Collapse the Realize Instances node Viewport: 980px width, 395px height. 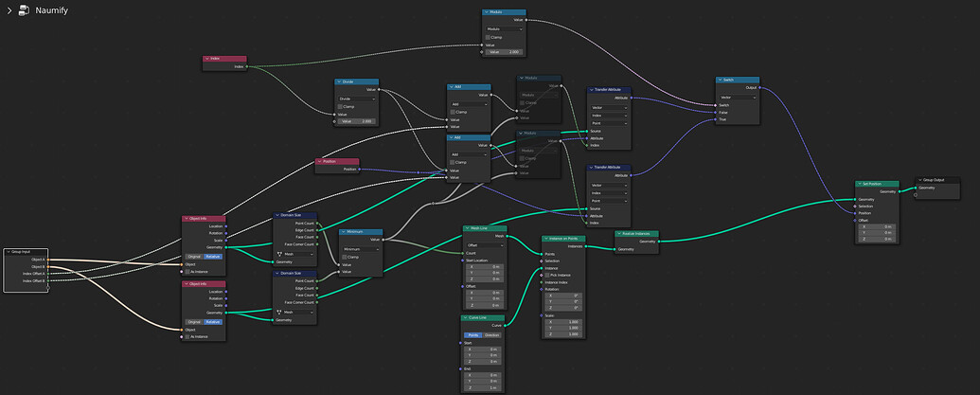pyautogui.click(x=619, y=233)
